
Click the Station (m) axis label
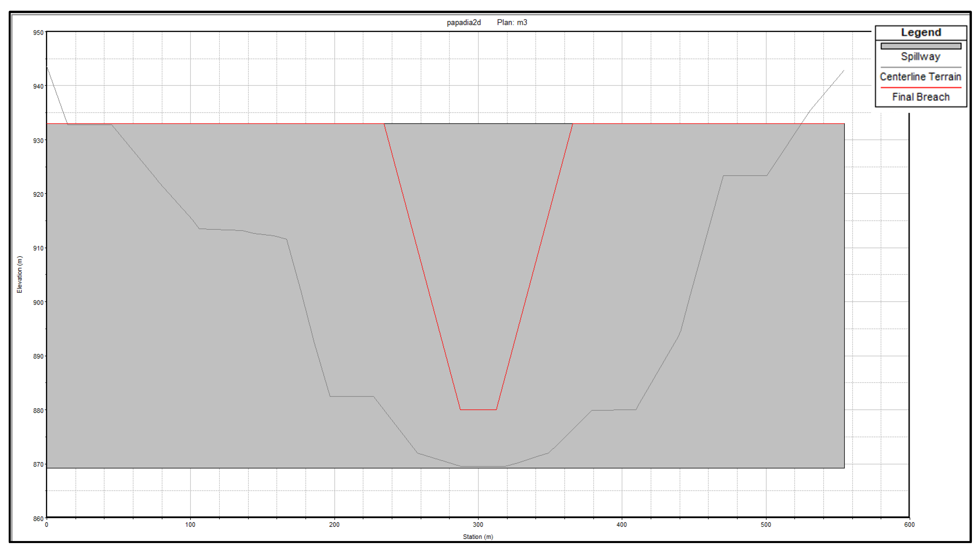tap(478, 537)
